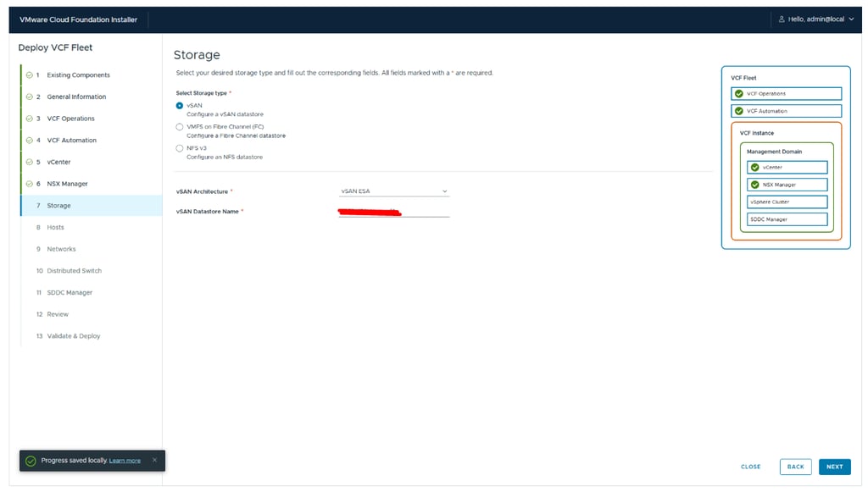Click the Learn more link in notification
This screenshot has height=492, width=868.
[125, 461]
